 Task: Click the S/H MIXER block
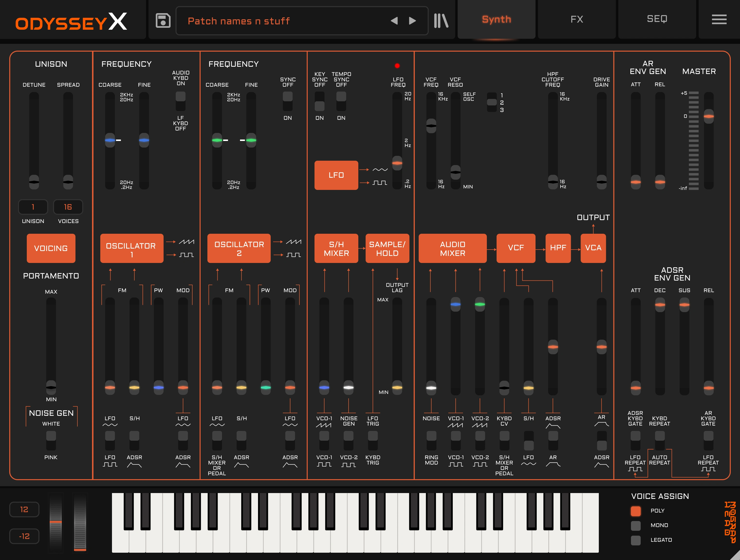click(x=336, y=248)
